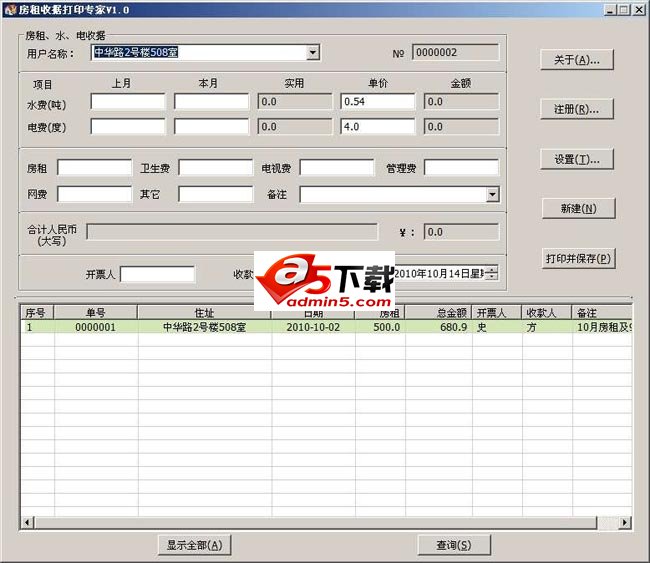The width and height of the screenshot is (650, 563).
Task: Click the app icon in title bar
Action: coord(10,9)
